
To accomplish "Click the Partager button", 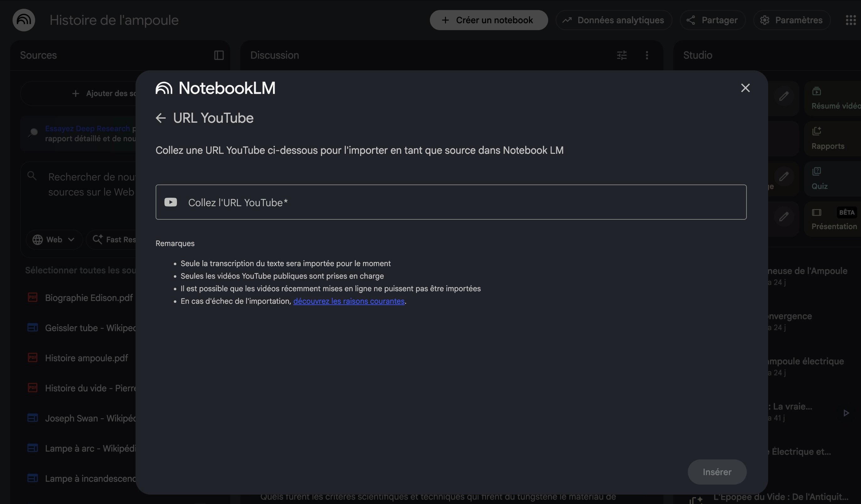I will click(x=712, y=20).
